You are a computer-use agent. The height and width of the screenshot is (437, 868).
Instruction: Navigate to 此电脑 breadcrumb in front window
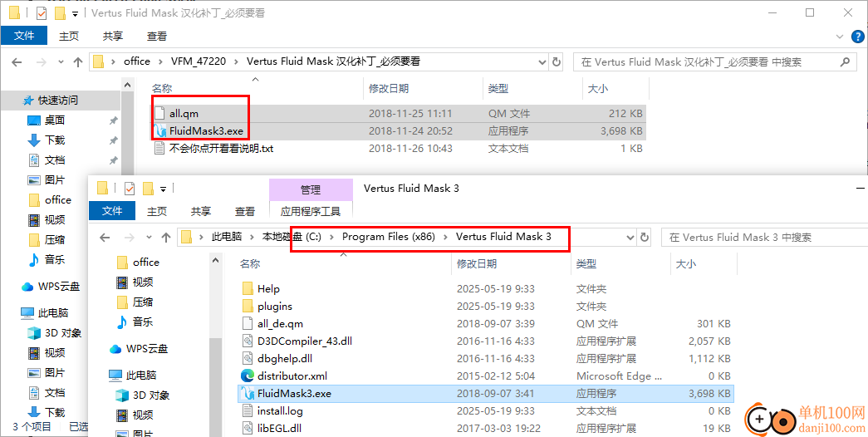[x=227, y=237]
